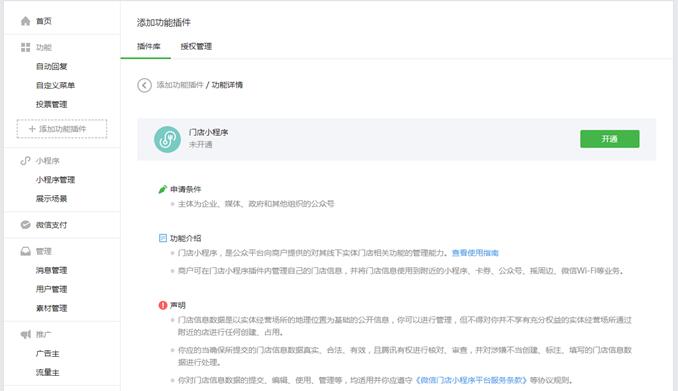The image size is (678, 391).
Task: Open 小程序管理 in the sidebar
Action: (55, 180)
